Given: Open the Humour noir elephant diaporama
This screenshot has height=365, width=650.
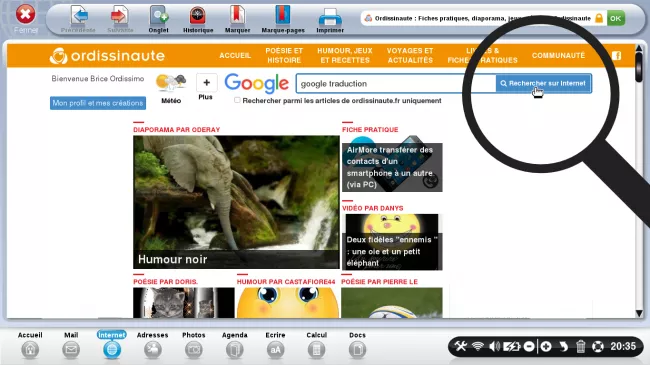Looking at the screenshot, I should 236,202.
